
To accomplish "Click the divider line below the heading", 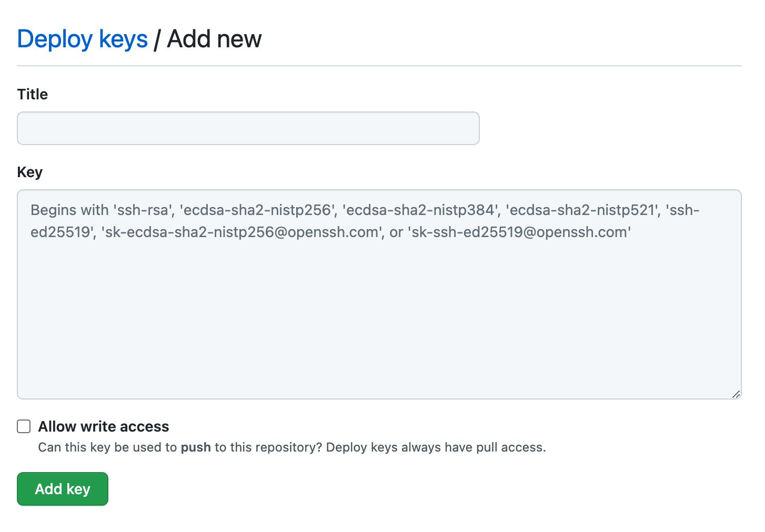I will tap(379, 66).
